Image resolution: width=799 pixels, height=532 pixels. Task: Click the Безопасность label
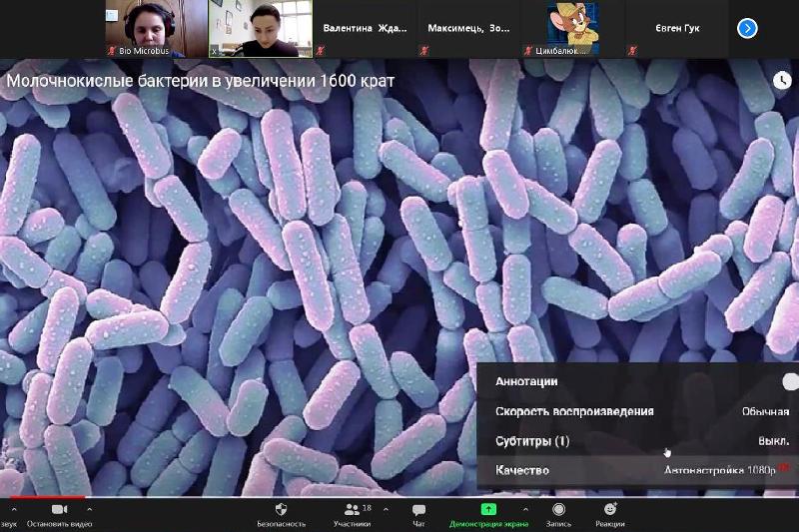(x=281, y=524)
